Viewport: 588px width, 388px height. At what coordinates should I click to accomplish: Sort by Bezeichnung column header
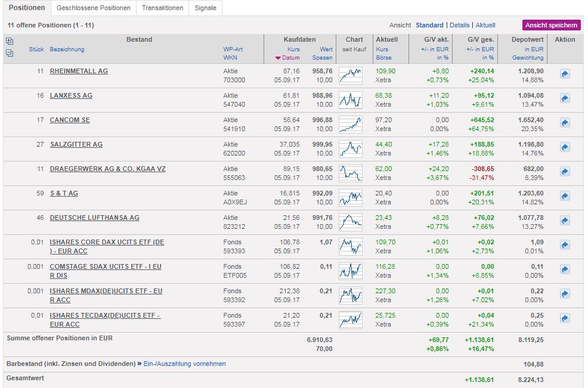pos(67,49)
